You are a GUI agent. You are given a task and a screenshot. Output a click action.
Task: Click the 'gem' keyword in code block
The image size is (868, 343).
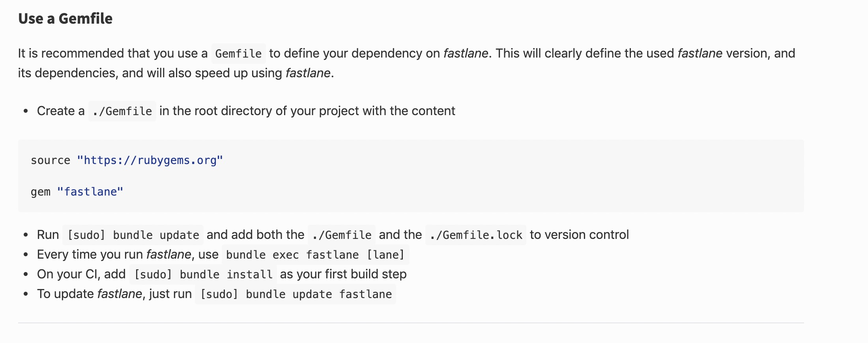[41, 192]
